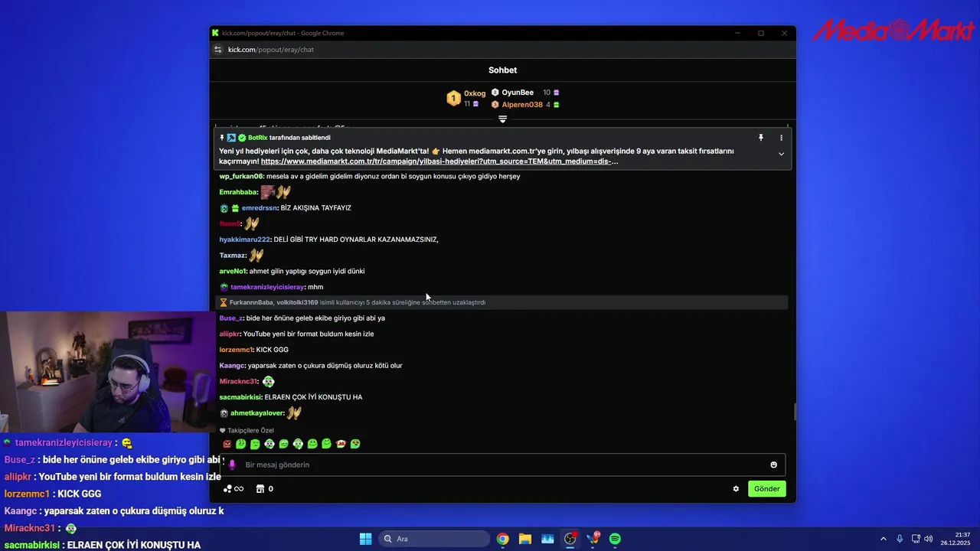Image resolution: width=980 pixels, height=551 pixels.
Task: Insert the seventh emote in the Takipçilere Özel row
Action: pyautogui.click(x=312, y=444)
